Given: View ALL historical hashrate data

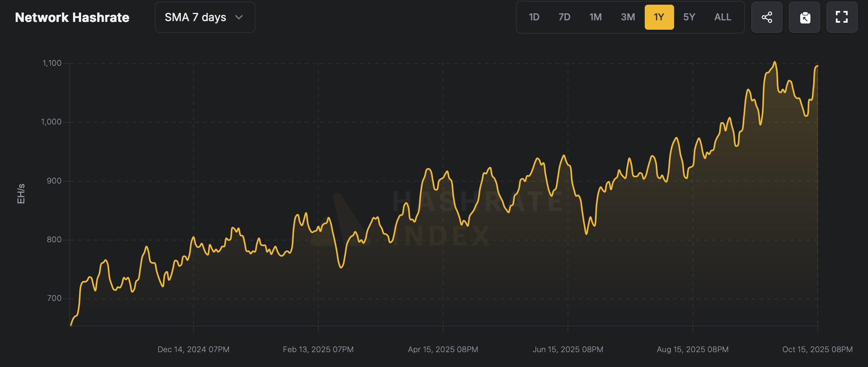Looking at the screenshot, I should coord(722,17).
